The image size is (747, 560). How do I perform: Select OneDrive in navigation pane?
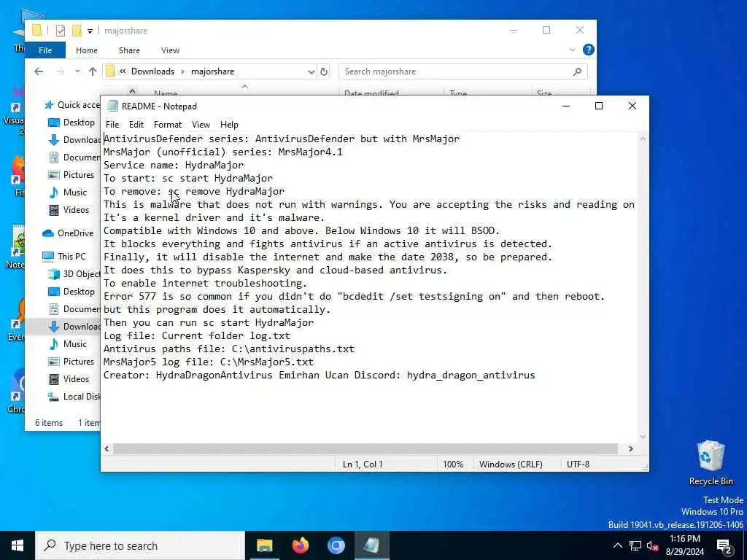pyautogui.click(x=68, y=233)
